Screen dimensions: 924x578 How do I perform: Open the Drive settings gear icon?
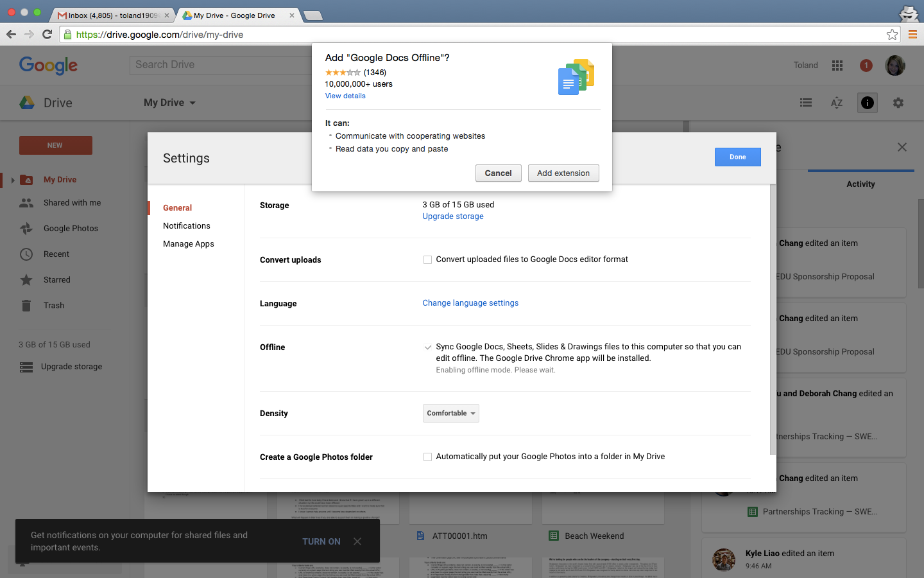[x=898, y=103]
